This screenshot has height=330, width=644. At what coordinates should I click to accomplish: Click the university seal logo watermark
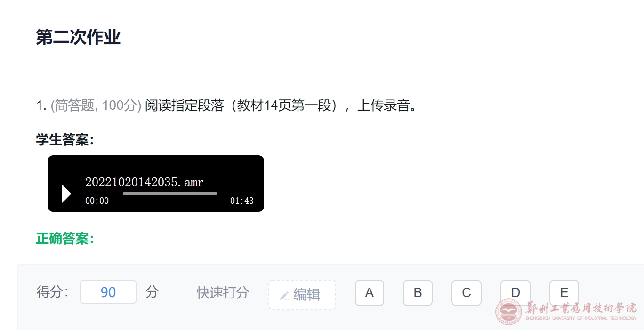pos(509,312)
